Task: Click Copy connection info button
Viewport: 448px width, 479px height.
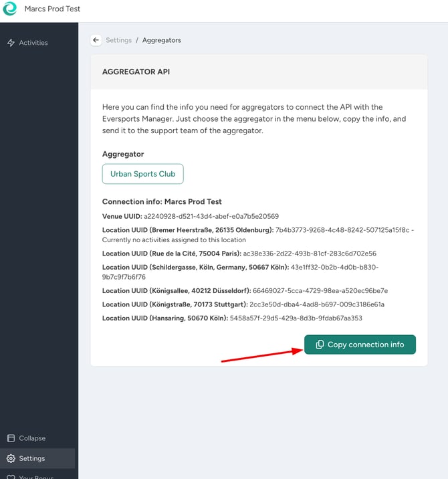Action: point(360,345)
